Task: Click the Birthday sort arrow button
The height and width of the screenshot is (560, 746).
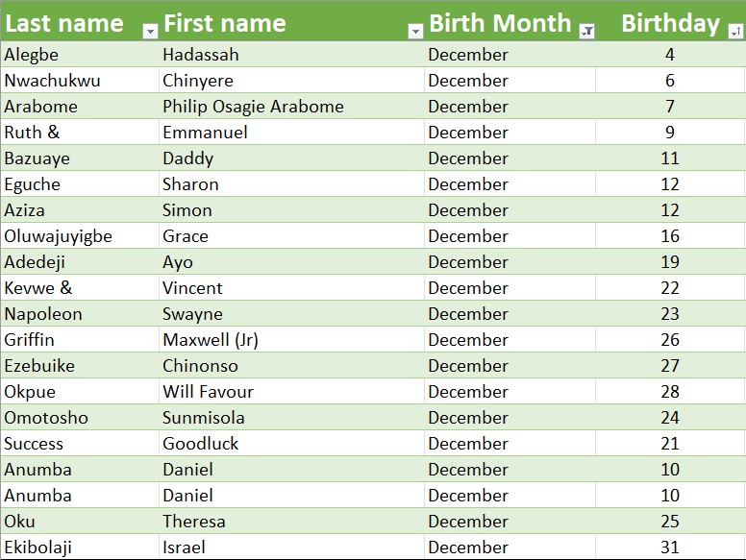Action: coord(735,31)
